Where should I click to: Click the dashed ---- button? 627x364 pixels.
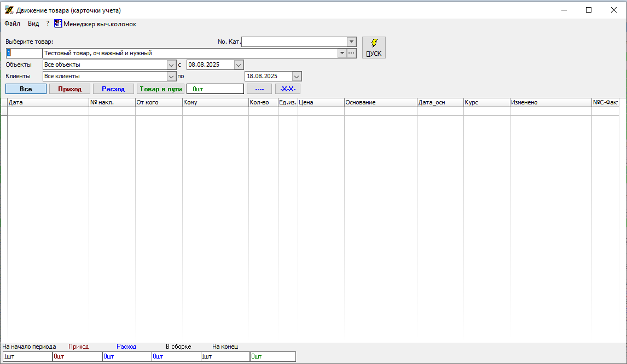pyautogui.click(x=259, y=89)
